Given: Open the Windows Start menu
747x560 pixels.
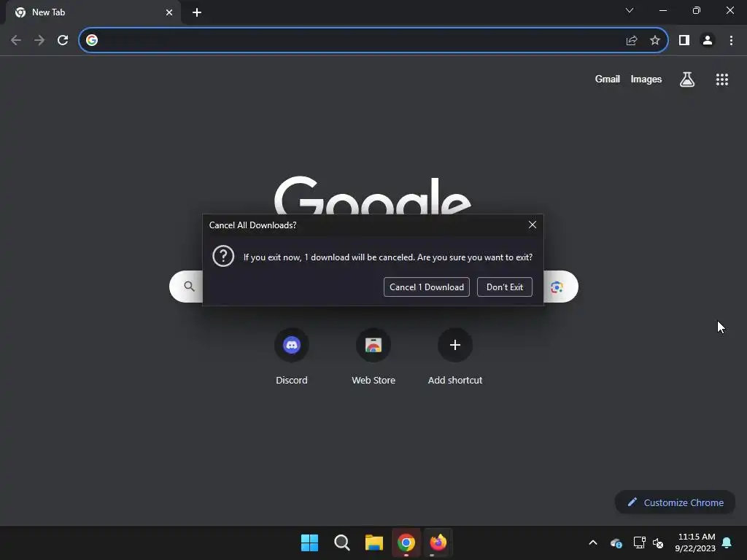Looking at the screenshot, I should 309,542.
